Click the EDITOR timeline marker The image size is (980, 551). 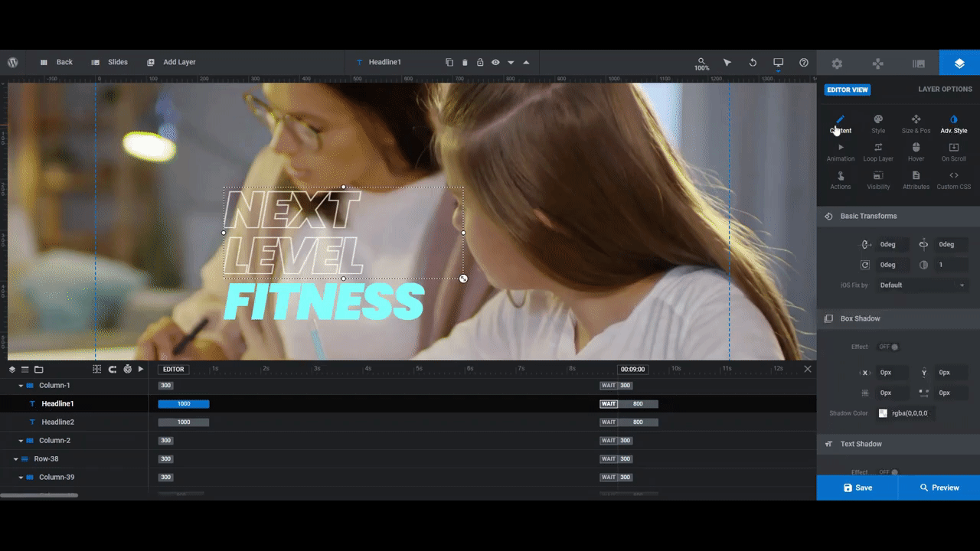pyautogui.click(x=174, y=369)
